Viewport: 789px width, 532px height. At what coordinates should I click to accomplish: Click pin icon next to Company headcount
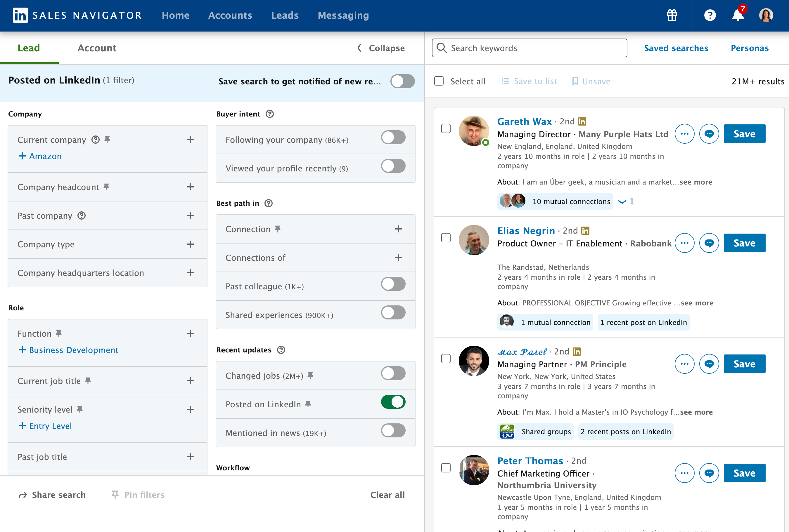coord(107,187)
